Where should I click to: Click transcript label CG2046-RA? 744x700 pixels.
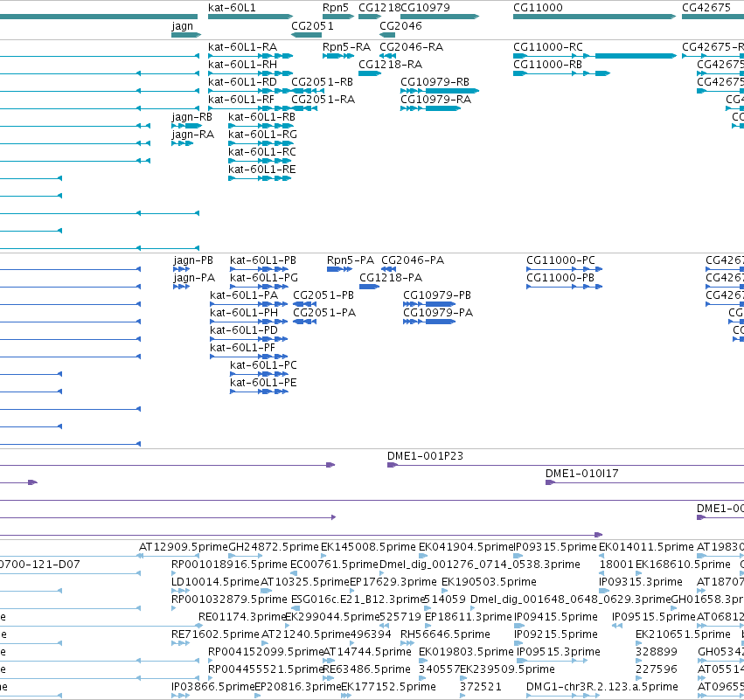pyautogui.click(x=412, y=47)
